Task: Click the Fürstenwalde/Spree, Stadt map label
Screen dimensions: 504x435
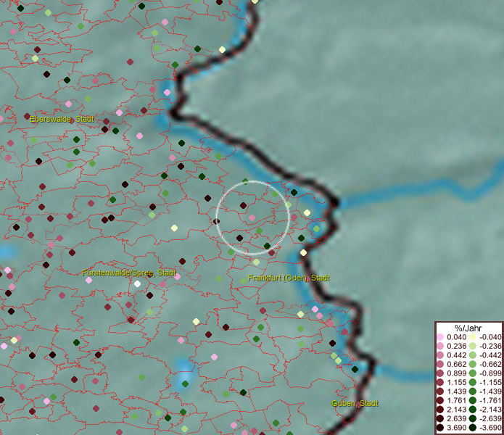Action: click(129, 273)
